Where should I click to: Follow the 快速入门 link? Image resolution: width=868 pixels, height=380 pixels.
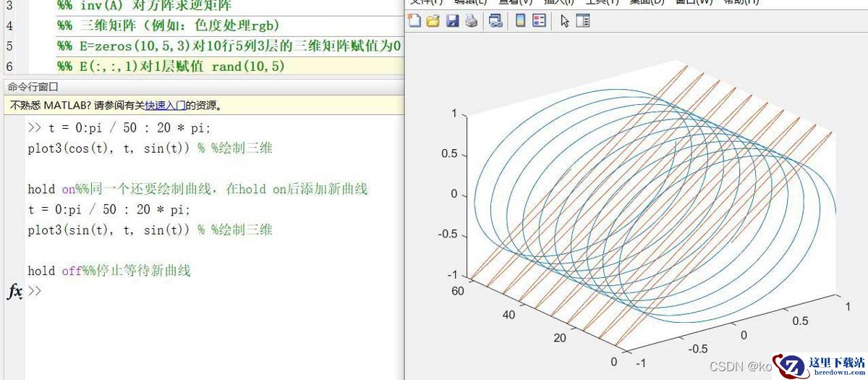[165, 105]
